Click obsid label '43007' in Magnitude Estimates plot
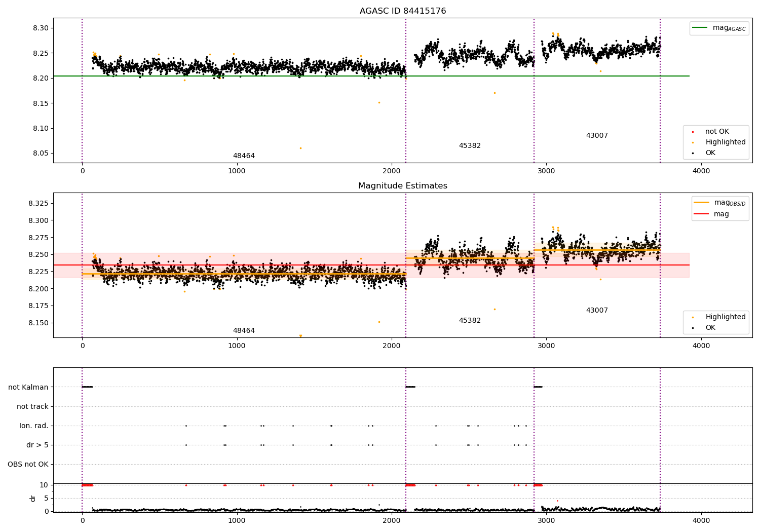The height and width of the screenshot is (532, 760). pyautogui.click(x=597, y=311)
